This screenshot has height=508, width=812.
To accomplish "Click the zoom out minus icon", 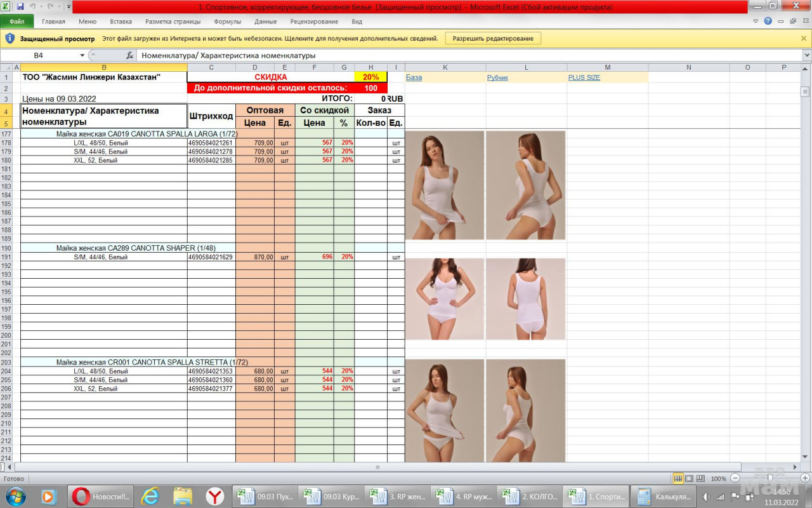I will (735, 478).
